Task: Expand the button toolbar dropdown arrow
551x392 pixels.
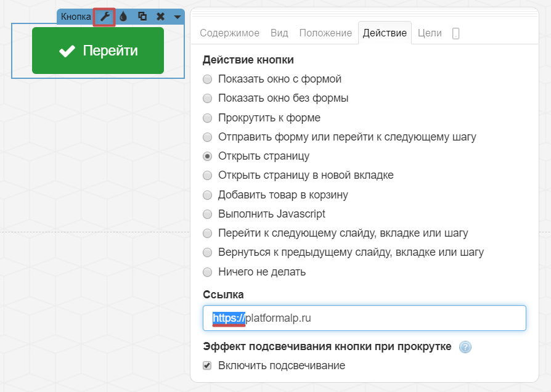Action: [177, 17]
